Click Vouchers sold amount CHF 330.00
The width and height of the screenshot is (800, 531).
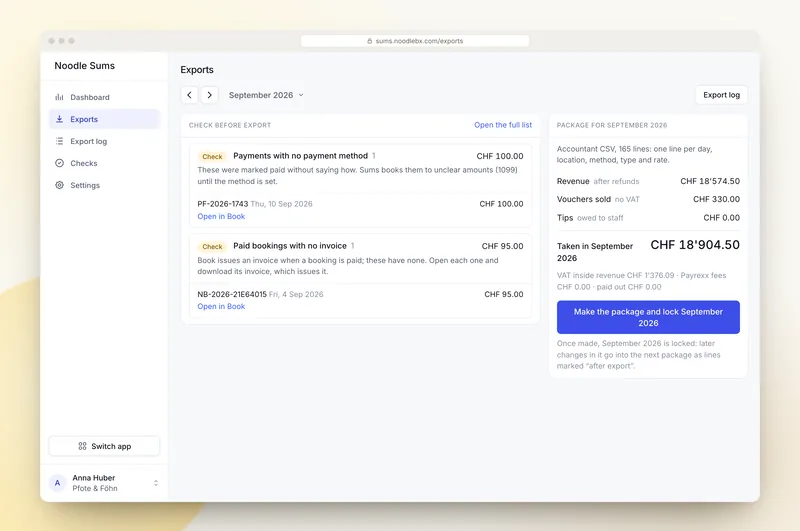(716, 199)
